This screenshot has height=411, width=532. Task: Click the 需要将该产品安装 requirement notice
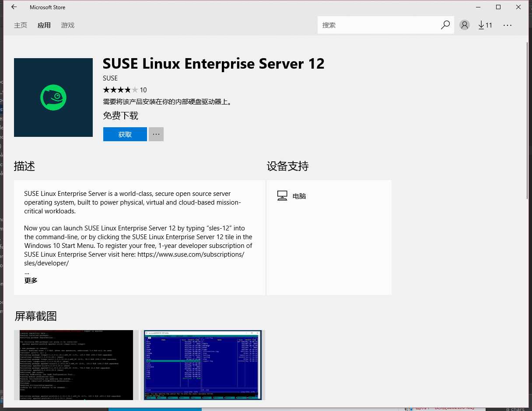pyautogui.click(x=167, y=102)
